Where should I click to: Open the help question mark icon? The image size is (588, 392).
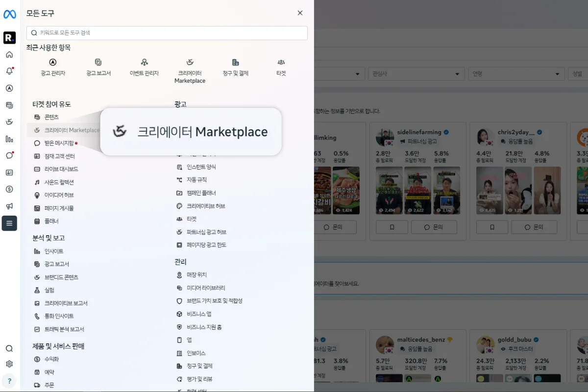click(9, 381)
